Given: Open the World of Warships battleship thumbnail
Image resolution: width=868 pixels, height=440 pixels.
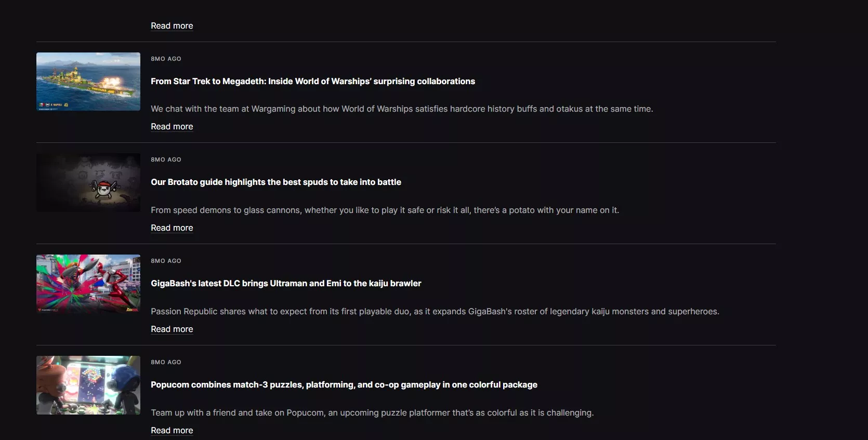Looking at the screenshot, I should coord(88,82).
